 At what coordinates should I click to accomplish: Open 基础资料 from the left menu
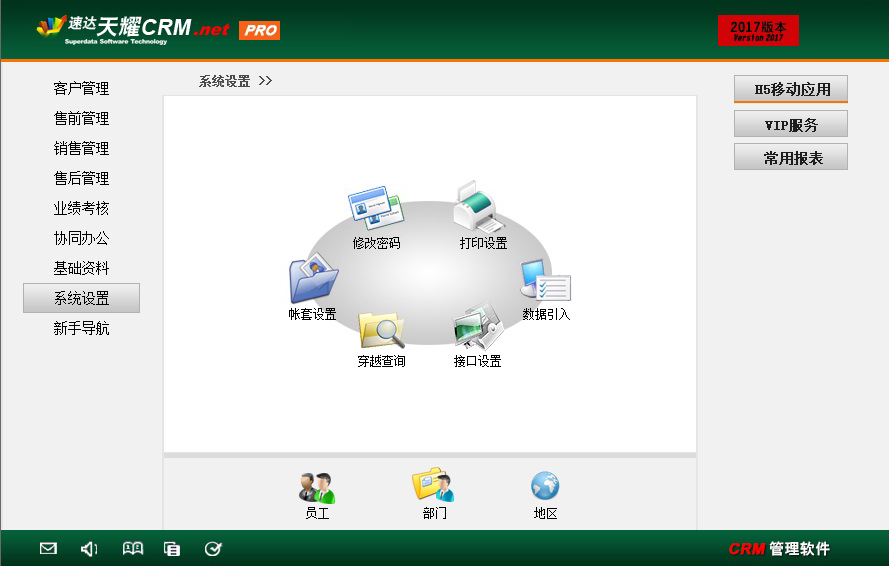click(x=81, y=268)
